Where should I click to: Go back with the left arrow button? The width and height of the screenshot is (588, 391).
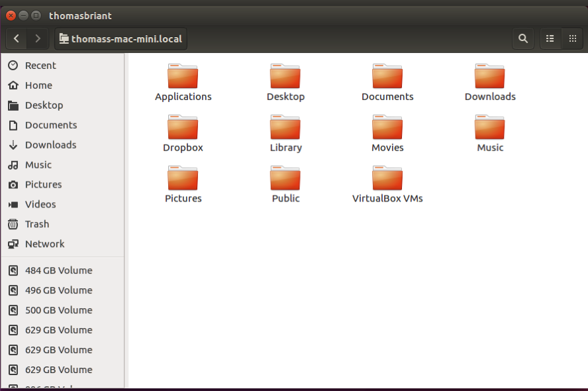[17, 38]
